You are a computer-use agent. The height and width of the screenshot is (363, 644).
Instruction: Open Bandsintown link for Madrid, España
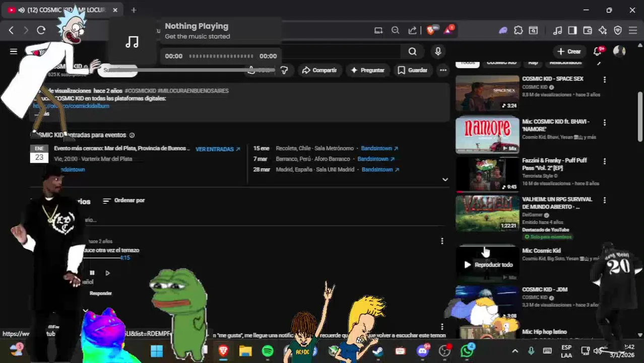(x=380, y=169)
